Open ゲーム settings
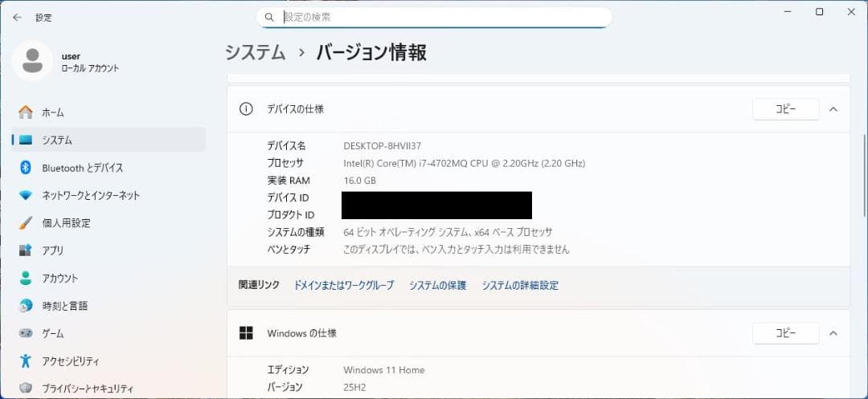The height and width of the screenshot is (399, 868). tap(108, 334)
